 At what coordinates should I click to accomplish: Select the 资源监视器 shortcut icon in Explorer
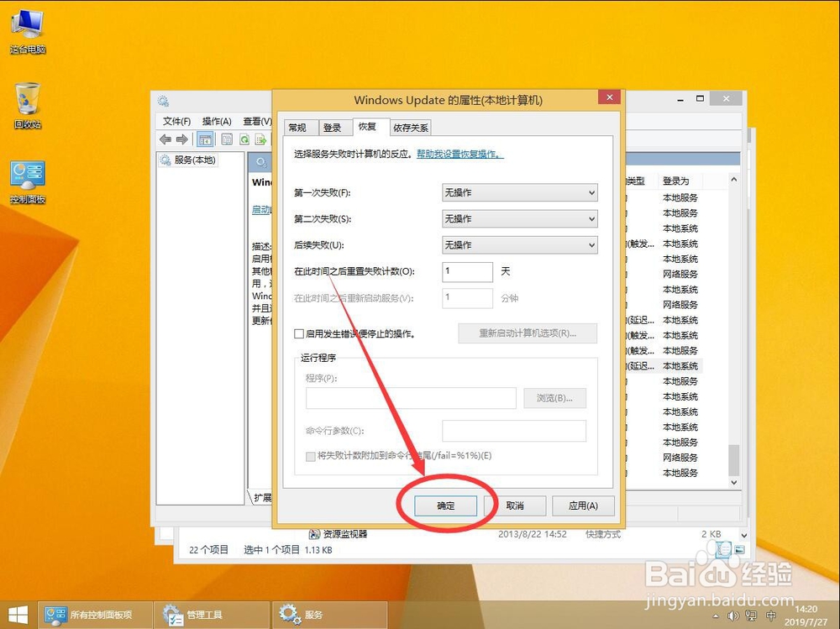coord(314,533)
